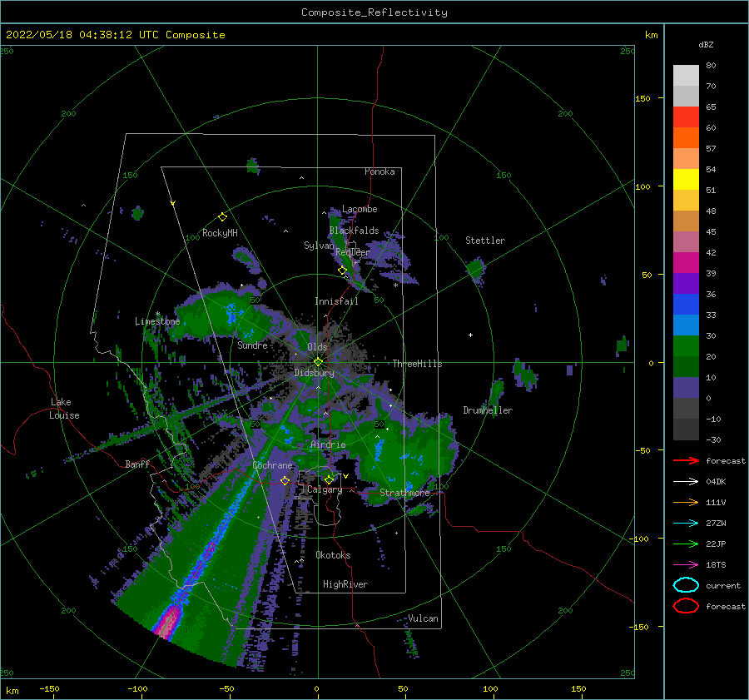Click the red forecast ellipse legend icon

coord(686,606)
